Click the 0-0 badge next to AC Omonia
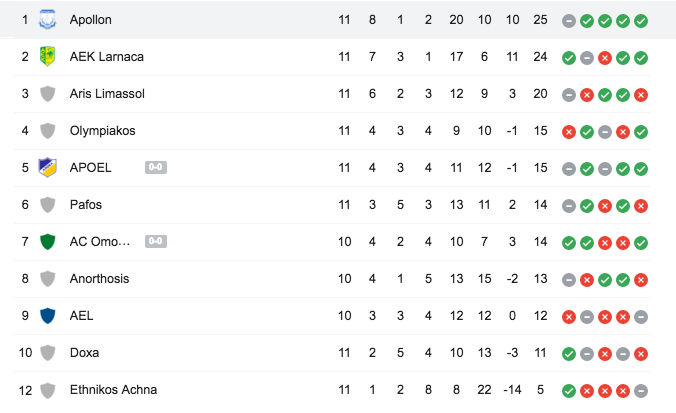The width and height of the screenshot is (676, 413). (x=156, y=241)
